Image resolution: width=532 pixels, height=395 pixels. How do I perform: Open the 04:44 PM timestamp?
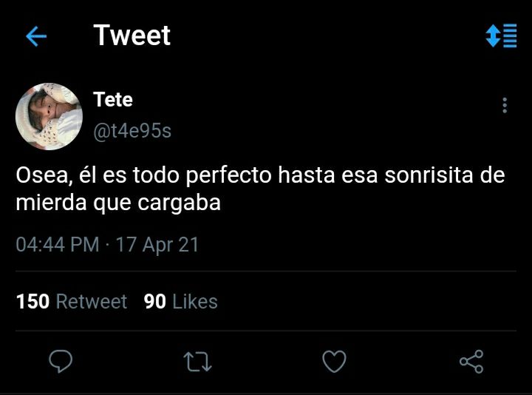click(x=58, y=245)
